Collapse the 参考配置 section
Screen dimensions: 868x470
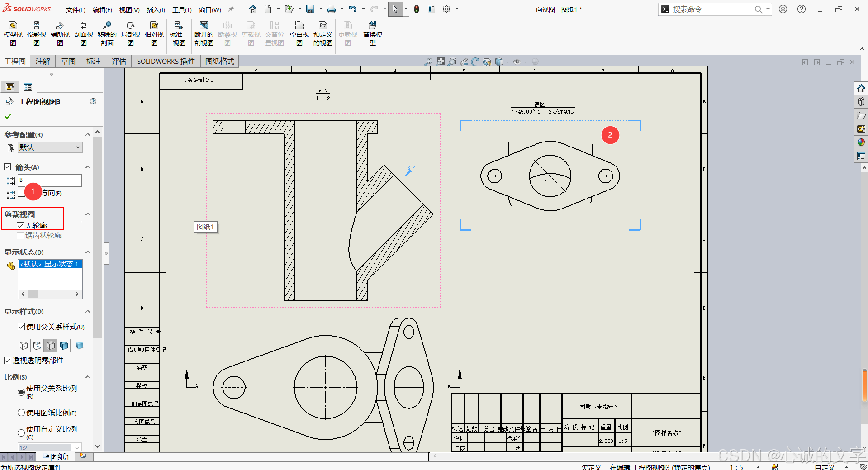pos(88,134)
